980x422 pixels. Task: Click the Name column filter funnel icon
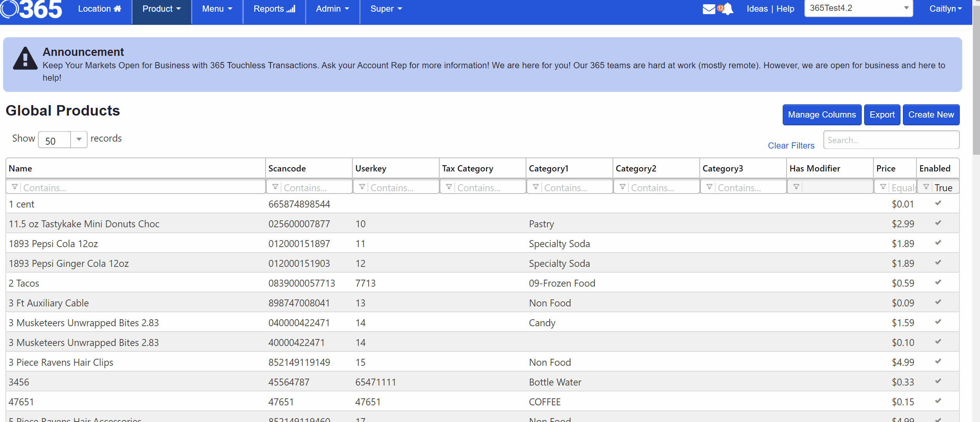tap(15, 187)
